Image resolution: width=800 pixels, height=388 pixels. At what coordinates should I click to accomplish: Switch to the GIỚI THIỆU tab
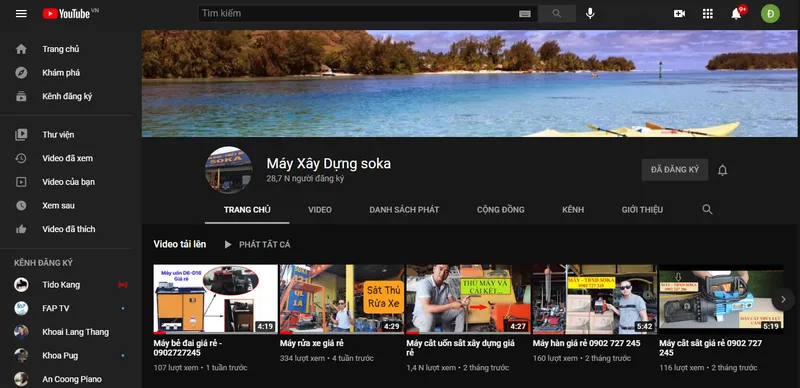642,210
